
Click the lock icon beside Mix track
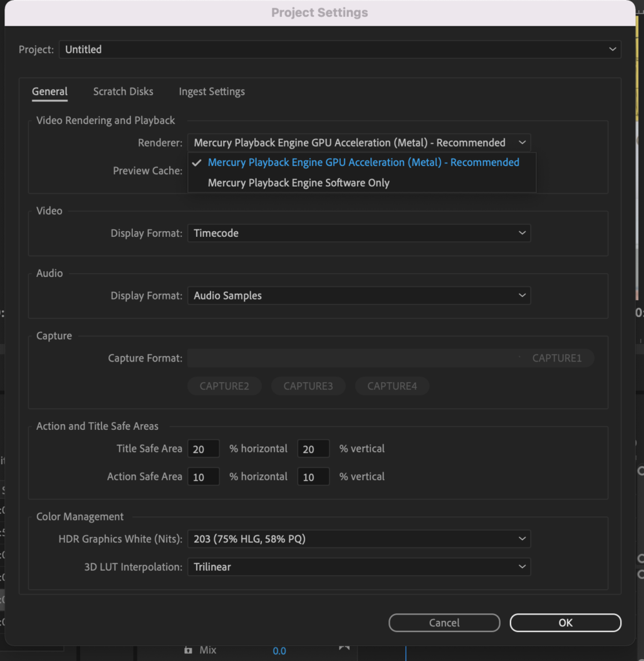pyautogui.click(x=188, y=650)
